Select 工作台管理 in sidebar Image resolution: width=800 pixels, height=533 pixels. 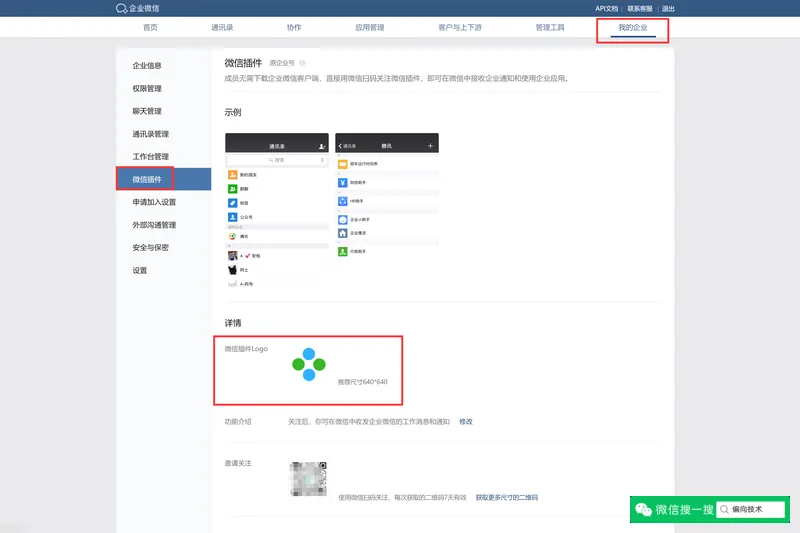click(151, 157)
